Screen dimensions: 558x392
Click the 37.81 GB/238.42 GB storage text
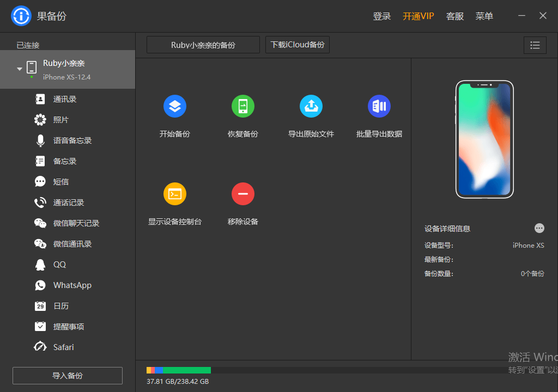click(x=178, y=381)
